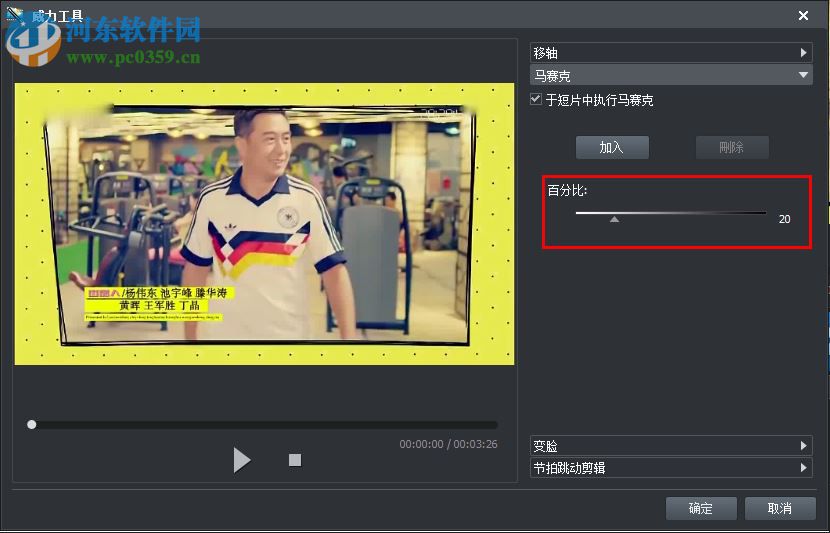Open the 移轴 tool section
The width and height of the screenshot is (830, 533).
coord(671,52)
